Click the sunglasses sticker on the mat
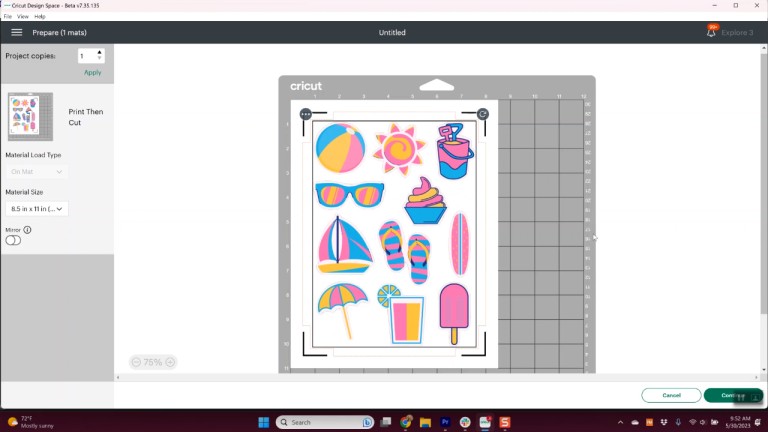Viewport: 768px width, 432px height. pos(349,194)
